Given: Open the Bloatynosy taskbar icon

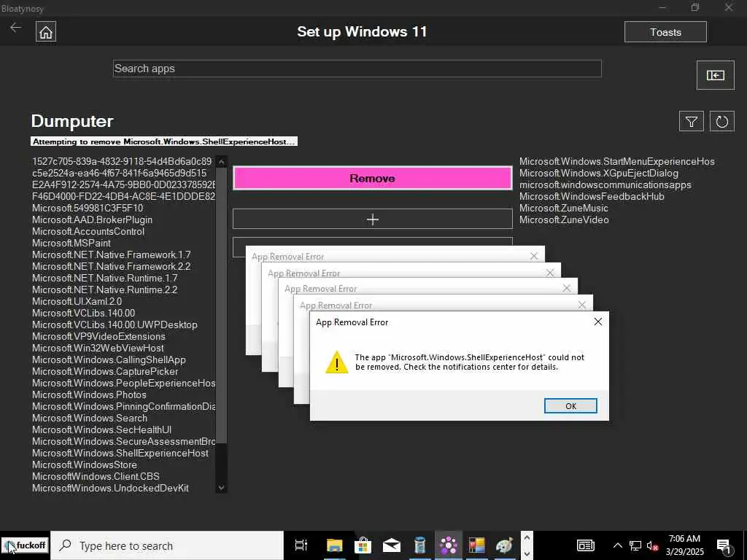Looking at the screenshot, I should point(449,545).
